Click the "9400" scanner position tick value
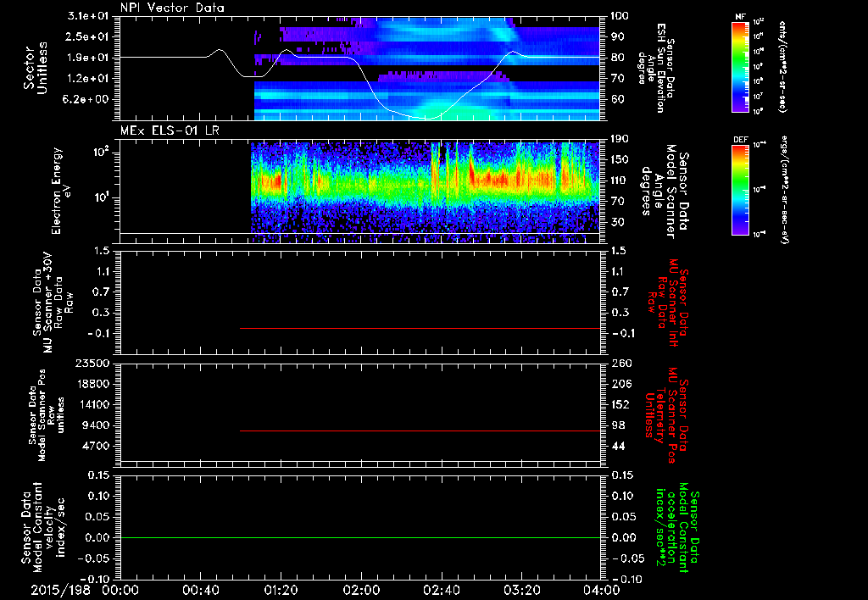The image size is (868, 600). point(95,425)
